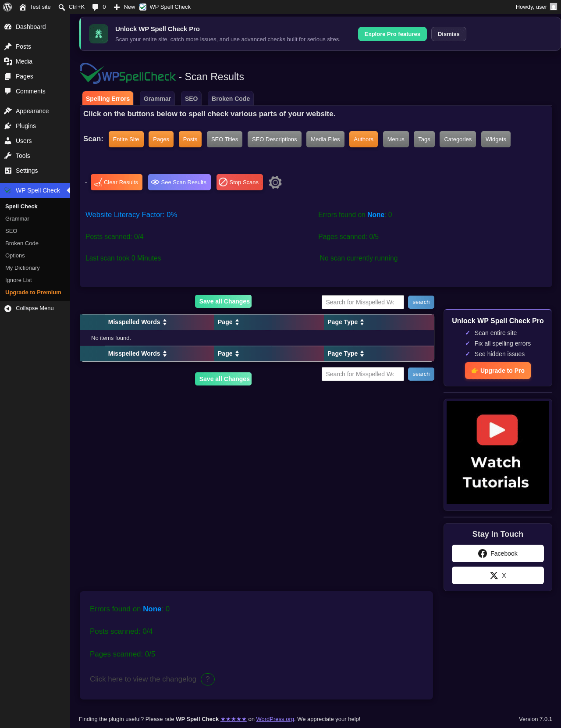
Task: Click the top search input field
Action: coord(363,302)
